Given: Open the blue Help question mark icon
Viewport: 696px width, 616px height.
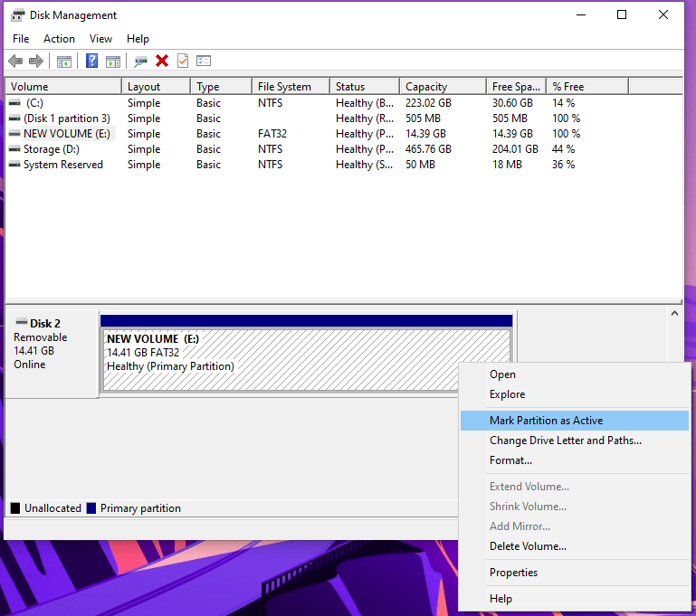Looking at the screenshot, I should click(x=92, y=61).
